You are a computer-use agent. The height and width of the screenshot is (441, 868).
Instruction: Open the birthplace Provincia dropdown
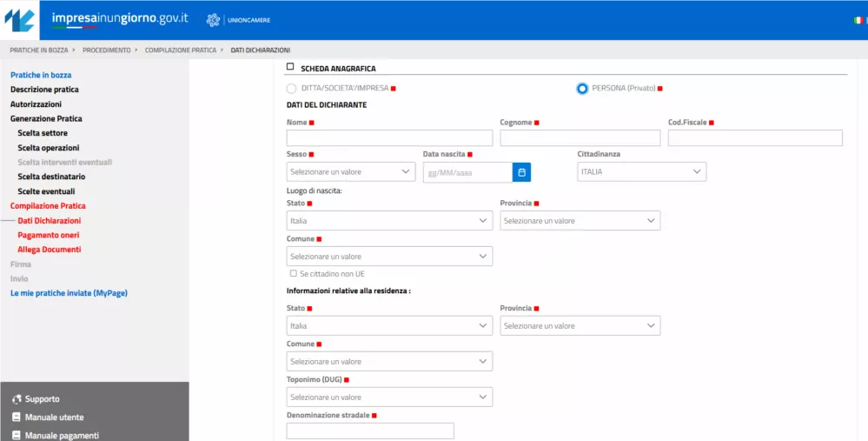click(x=580, y=221)
